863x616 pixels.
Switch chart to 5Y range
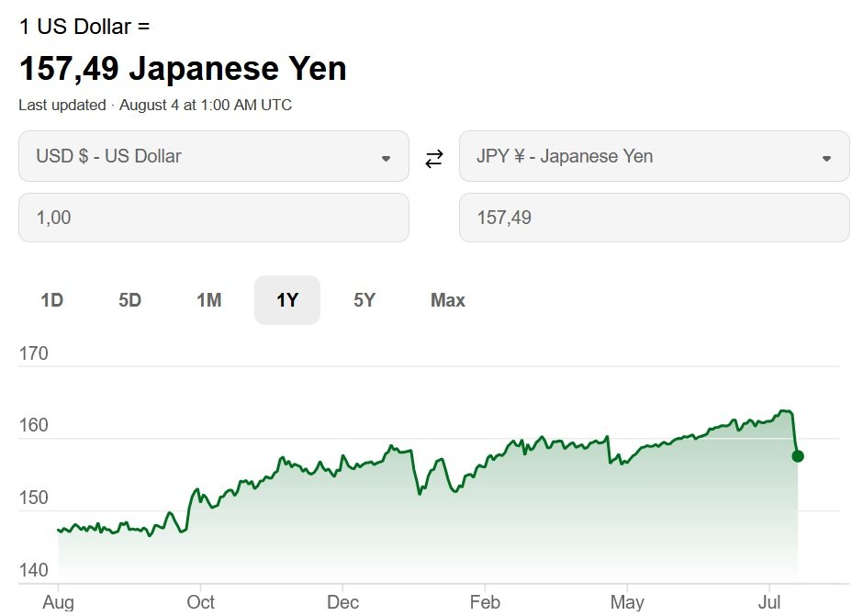(x=364, y=300)
